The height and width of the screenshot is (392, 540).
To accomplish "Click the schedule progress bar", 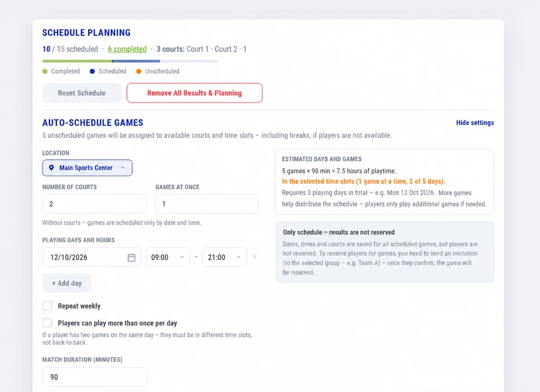I will [130, 61].
